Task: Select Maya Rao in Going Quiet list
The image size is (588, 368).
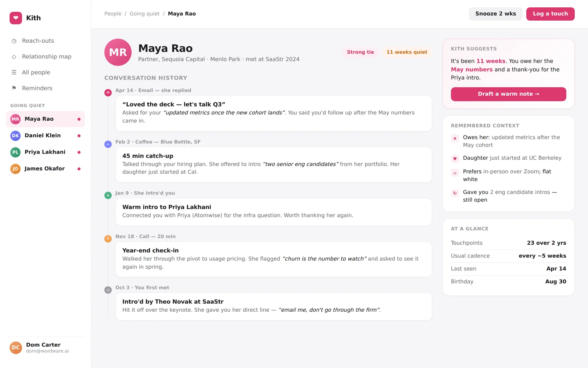Action: [x=46, y=119]
